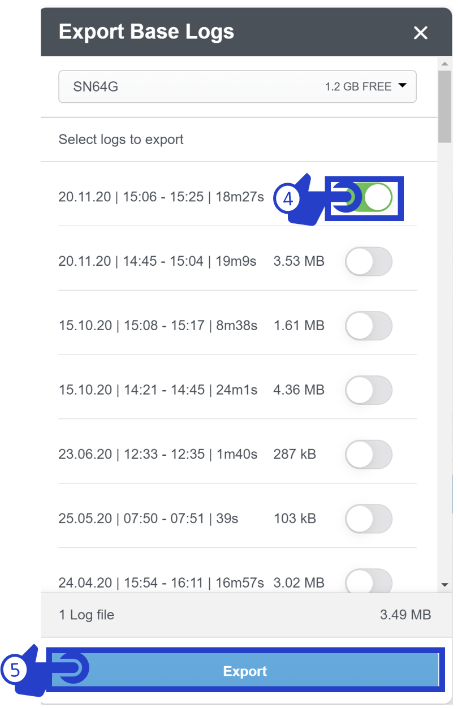Screen dimensions: 458x709
Task: Click the 3.53 MB size label
Action: (299, 261)
